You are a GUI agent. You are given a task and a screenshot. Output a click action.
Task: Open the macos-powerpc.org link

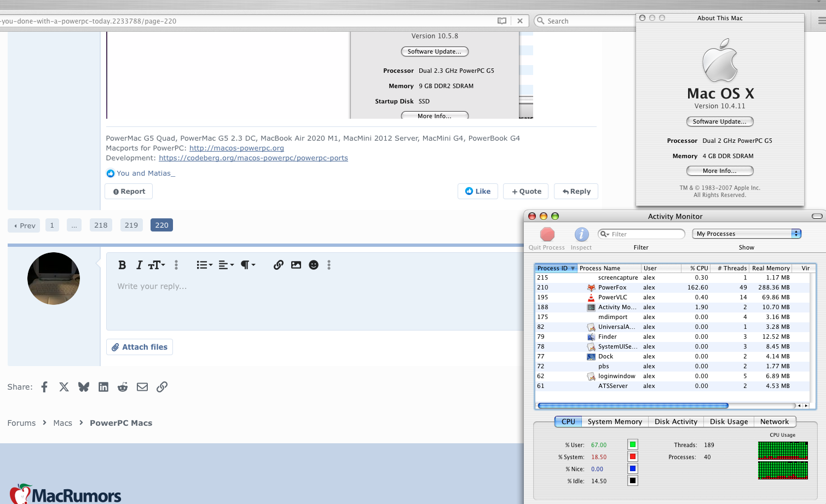(236, 148)
